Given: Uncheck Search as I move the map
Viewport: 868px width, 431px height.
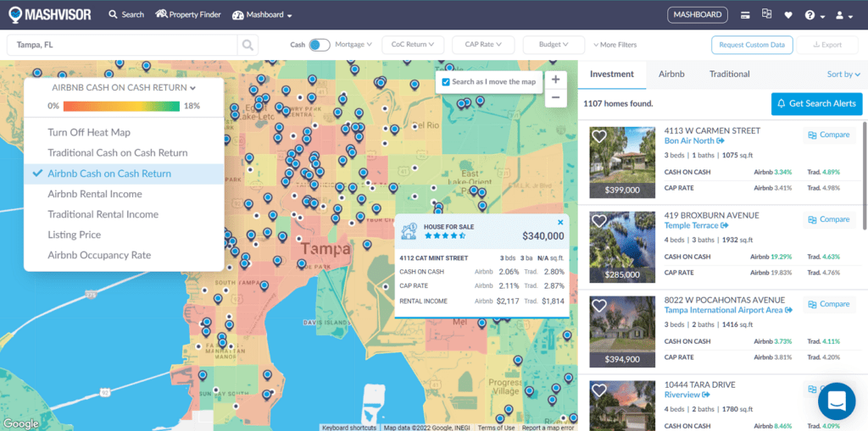Looking at the screenshot, I should point(446,82).
